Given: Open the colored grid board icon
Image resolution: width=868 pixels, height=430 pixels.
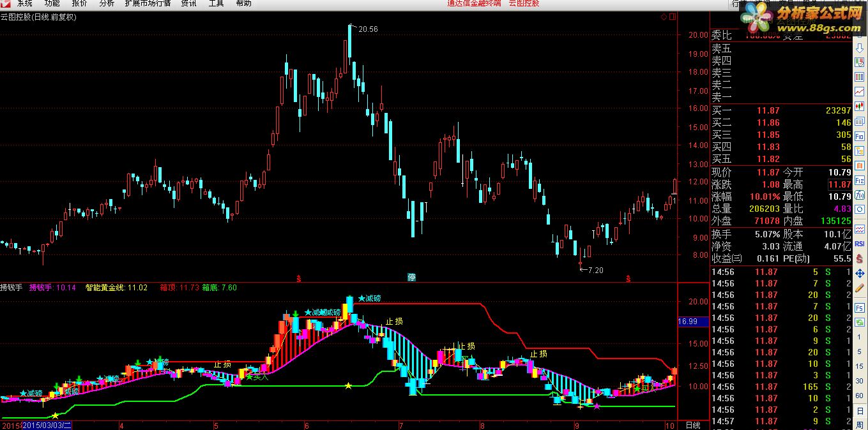Looking at the screenshot, I should tap(860, 77).
